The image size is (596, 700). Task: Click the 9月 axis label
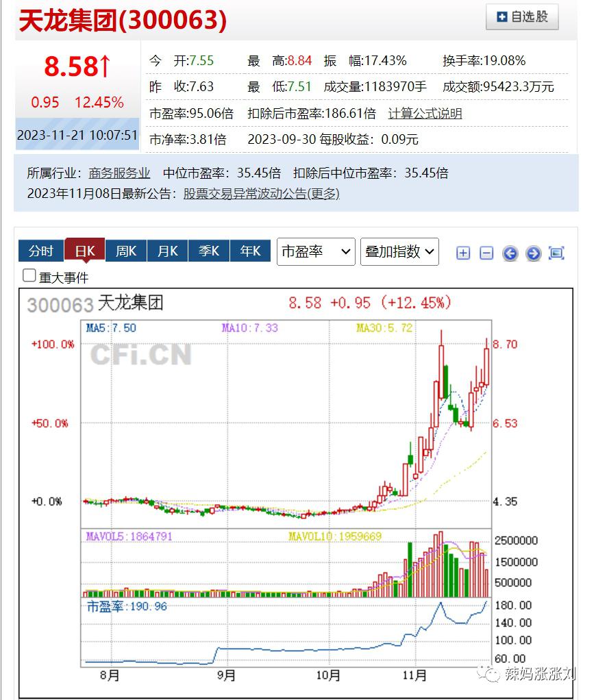click(x=226, y=675)
